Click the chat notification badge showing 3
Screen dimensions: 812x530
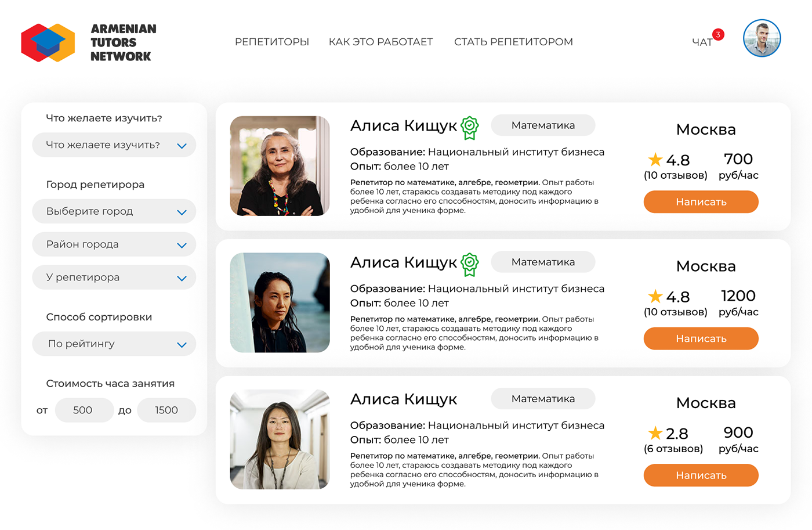718,35
